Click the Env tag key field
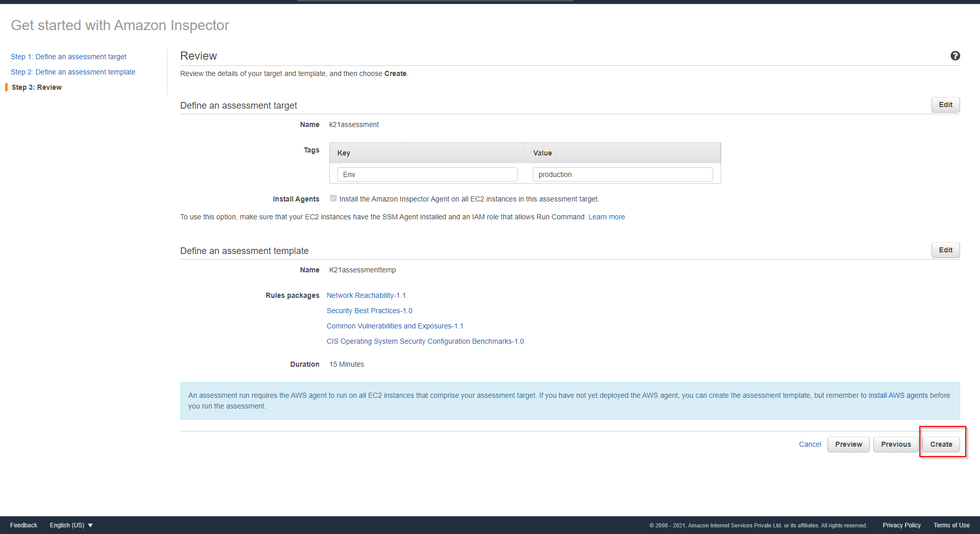This screenshot has height=534, width=980. 427,174
